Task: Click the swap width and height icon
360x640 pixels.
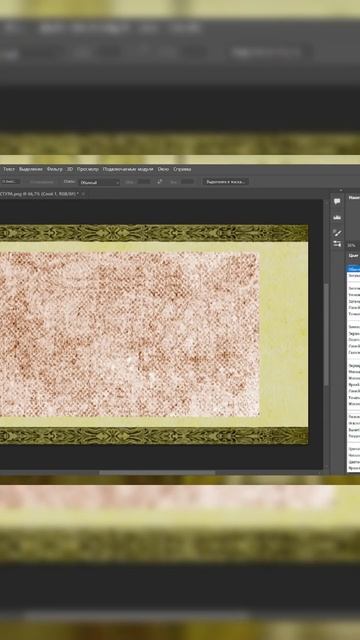Action: tap(160, 182)
